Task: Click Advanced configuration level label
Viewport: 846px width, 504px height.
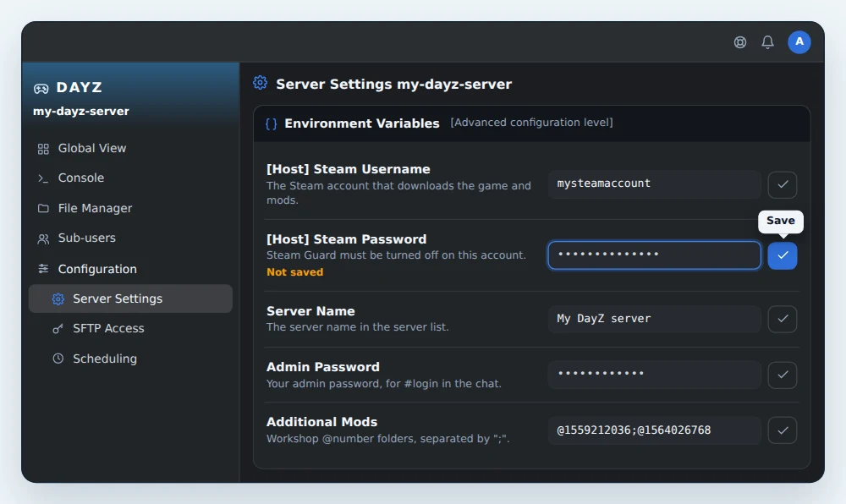Action: coord(531,123)
